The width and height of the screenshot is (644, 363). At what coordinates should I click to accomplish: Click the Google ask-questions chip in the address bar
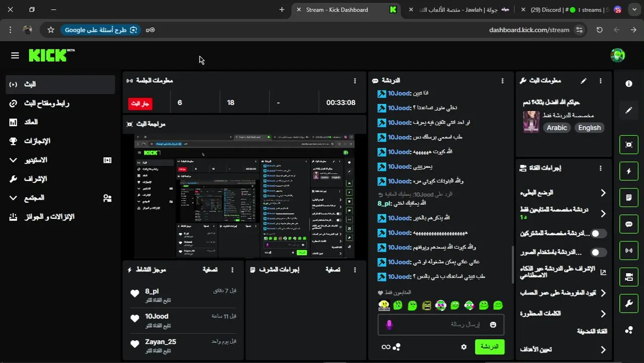click(x=101, y=30)
